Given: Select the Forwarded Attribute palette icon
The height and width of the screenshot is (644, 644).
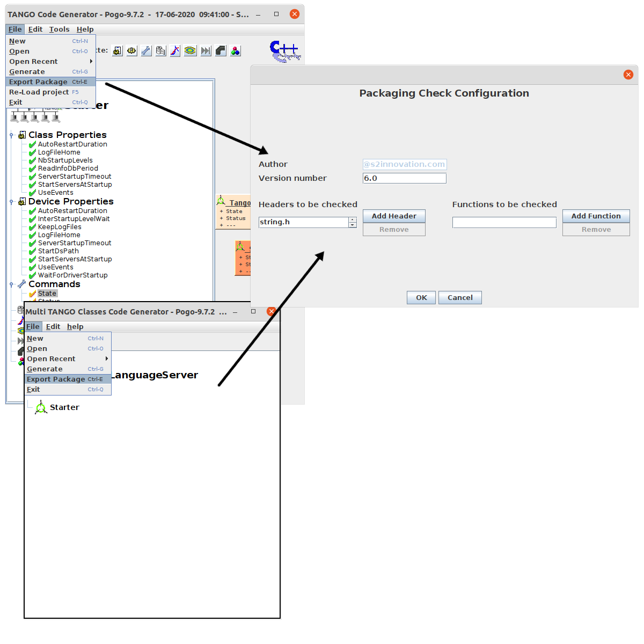Looking at the screenshot, I should (206, 50).
